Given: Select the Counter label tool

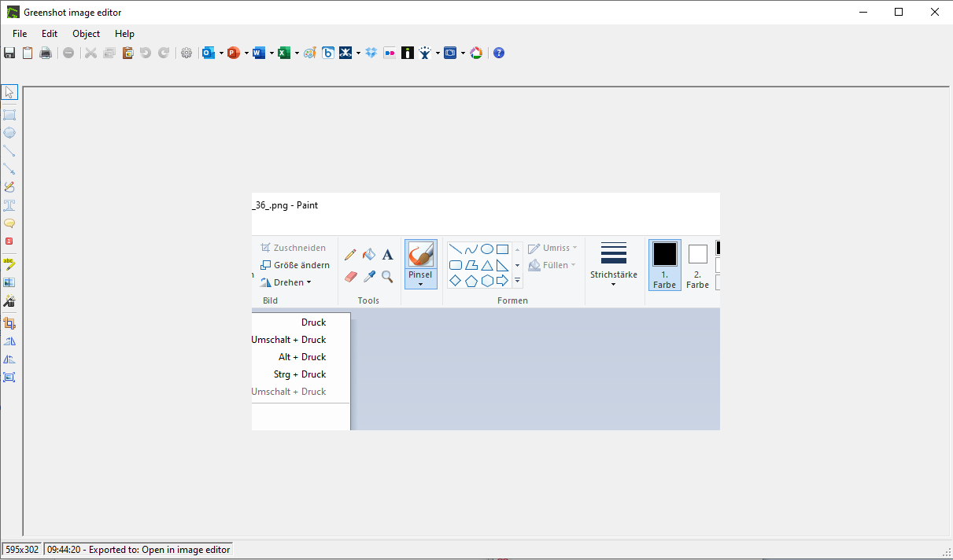Looking at the screenshot, I should point(9,241).
